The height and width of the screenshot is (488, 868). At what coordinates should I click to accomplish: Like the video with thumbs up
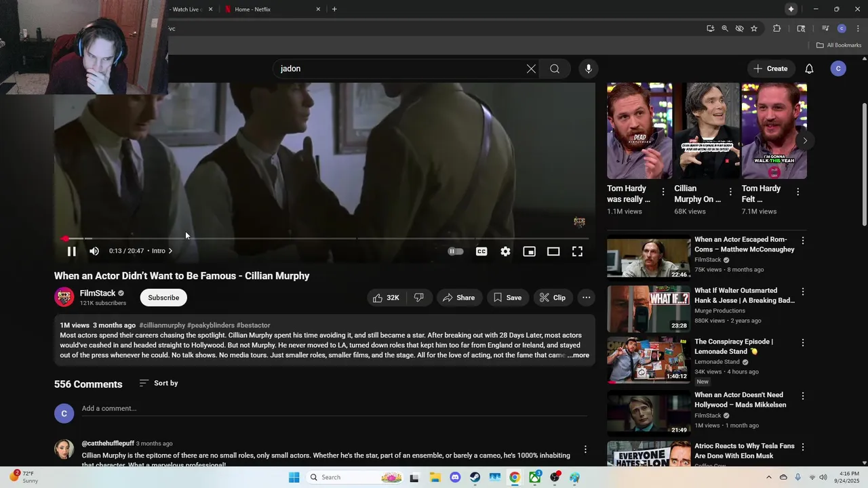386,298
